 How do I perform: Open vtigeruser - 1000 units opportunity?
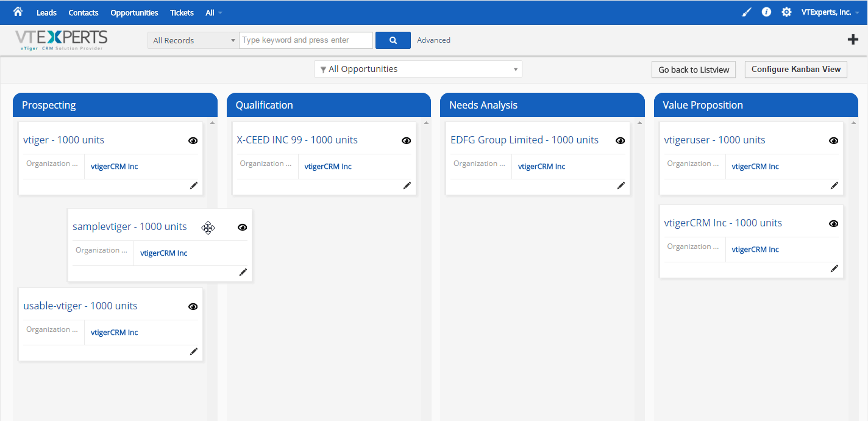pos(714,140)
